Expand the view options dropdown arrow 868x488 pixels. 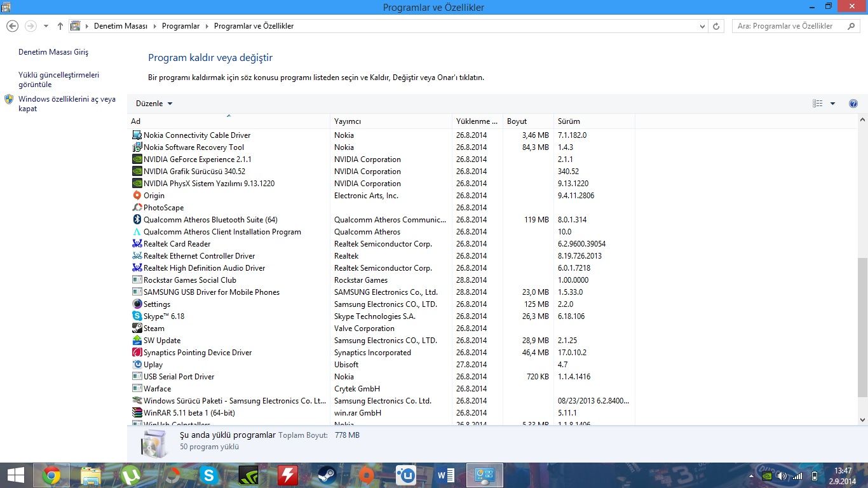[x=832, y=104]
